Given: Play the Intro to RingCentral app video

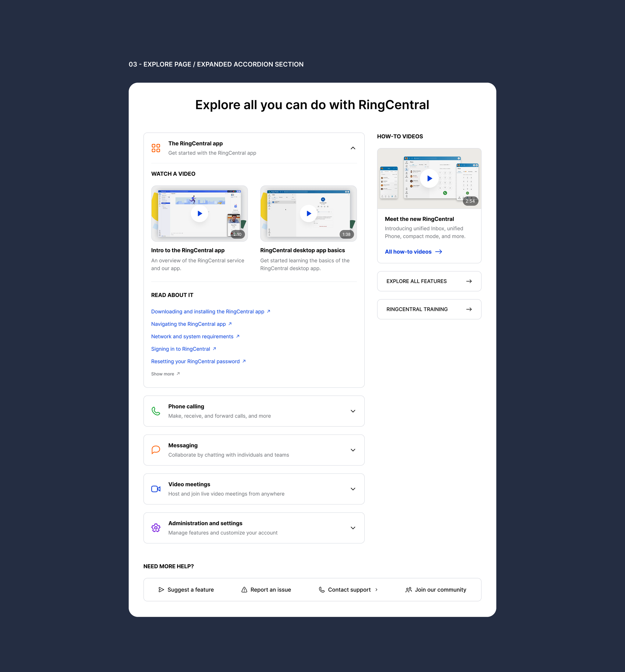Looking at the screenshot, I should point(199,214).
